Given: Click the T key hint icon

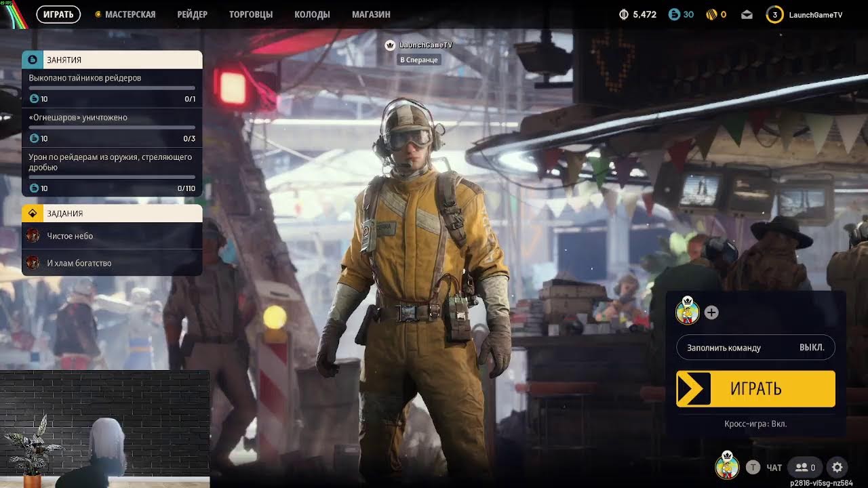Looking at the screenshot, I should pyautogui.click(x=753, y=467).
